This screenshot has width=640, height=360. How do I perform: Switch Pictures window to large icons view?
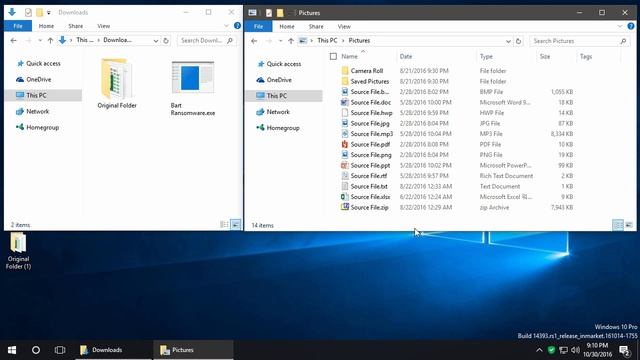click(629, 225)
